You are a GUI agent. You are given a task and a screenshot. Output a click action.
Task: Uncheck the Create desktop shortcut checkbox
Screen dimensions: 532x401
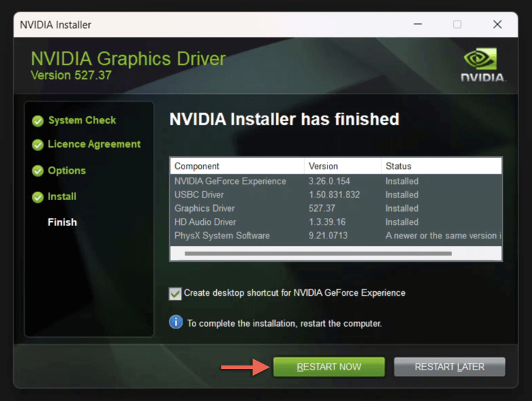pos(175,294)
